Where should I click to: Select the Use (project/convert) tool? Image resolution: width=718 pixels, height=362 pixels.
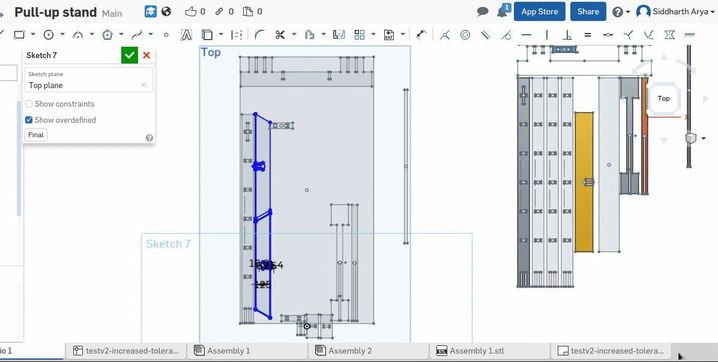(207, 35)
